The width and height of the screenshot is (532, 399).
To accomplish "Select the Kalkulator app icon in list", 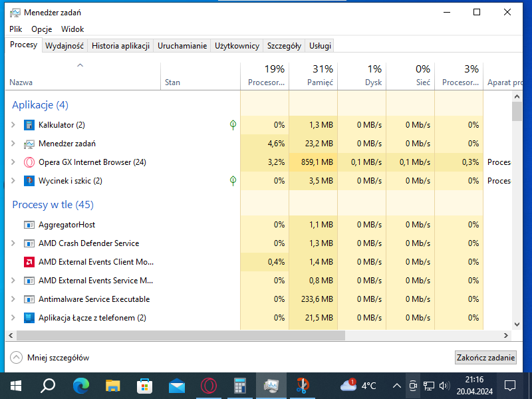I will 29,125.
